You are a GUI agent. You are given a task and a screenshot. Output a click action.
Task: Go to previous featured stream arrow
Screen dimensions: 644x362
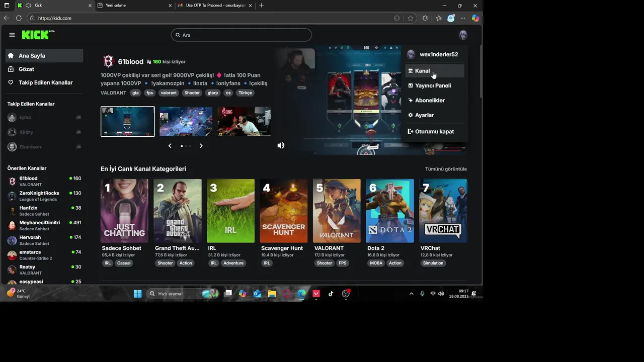[x=170, y=146]
